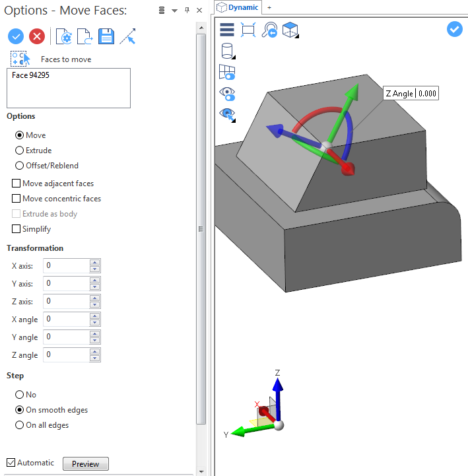Viewport: 468px width, 476px height.
Task: Click the Z axis input field
Action: [66, 302]
